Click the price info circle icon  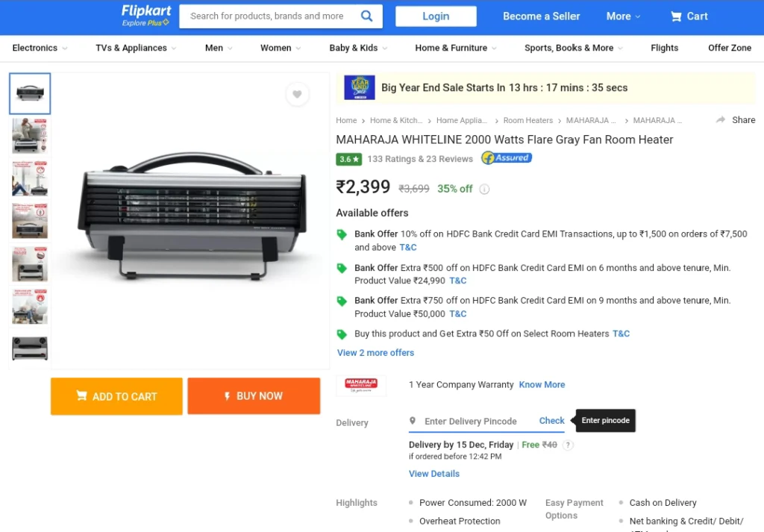click(x=484, y=189)
